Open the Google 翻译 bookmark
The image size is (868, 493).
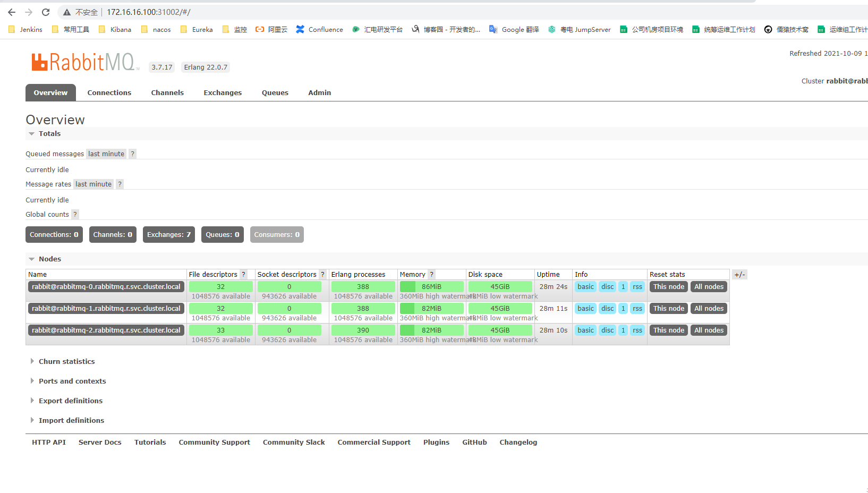pyautogui.click(x=514, y=30)
